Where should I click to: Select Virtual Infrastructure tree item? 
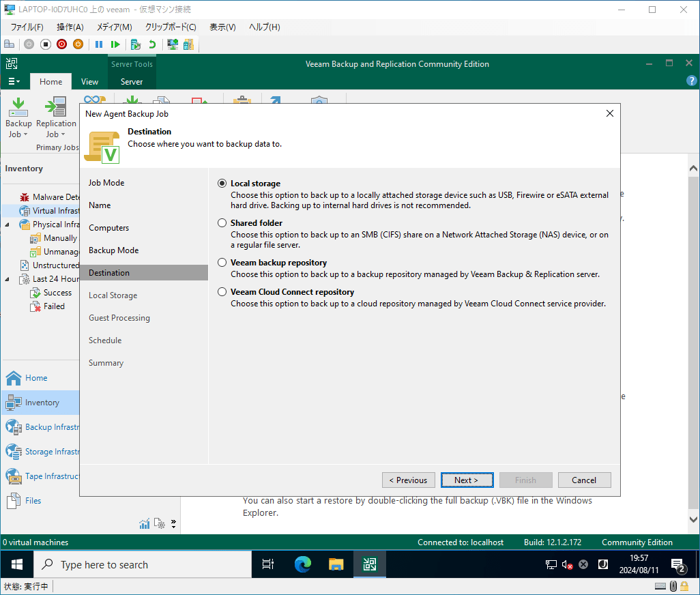(50, 211)
